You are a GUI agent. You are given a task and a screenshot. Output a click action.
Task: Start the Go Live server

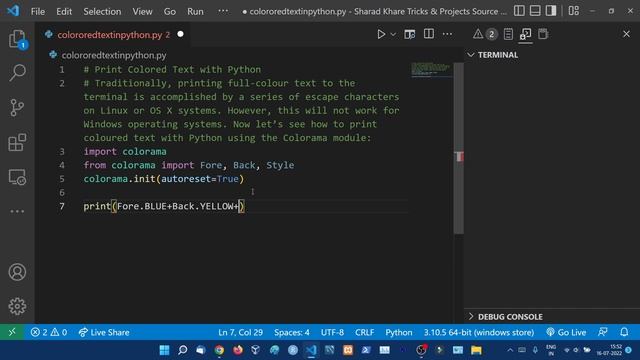point(566,332)
